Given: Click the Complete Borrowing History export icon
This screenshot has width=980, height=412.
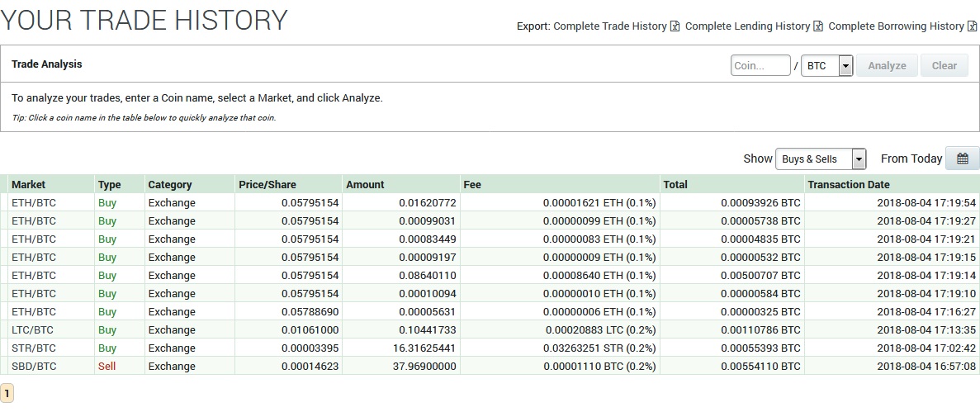Looking at the screenshot, I should coord(972,26).
